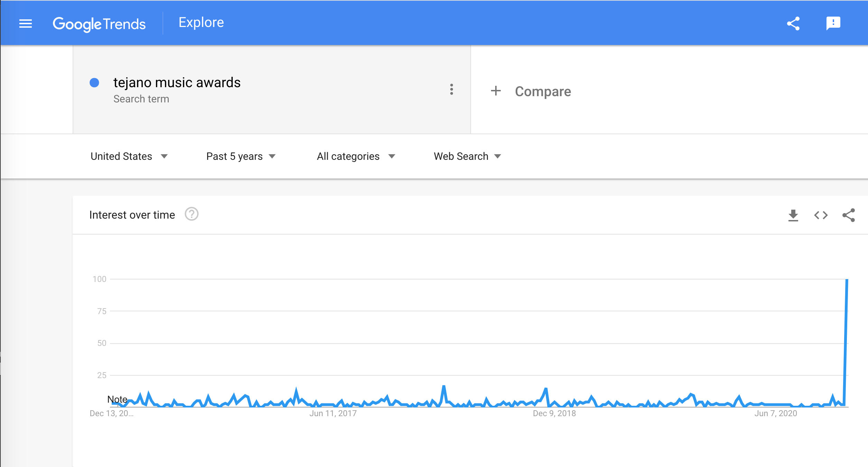Expand the All categories dropdown

click(x=355, y=156)
